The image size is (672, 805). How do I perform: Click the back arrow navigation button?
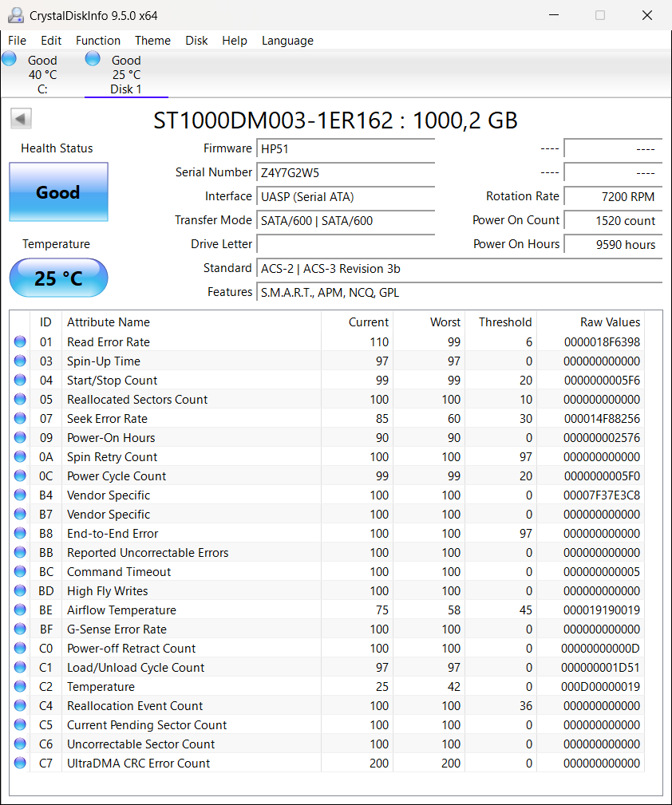21,118
